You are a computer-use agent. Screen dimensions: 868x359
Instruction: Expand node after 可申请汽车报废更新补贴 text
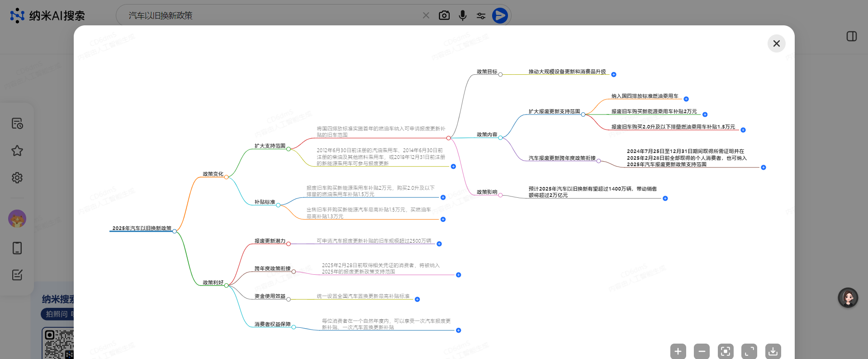click(x=439, y=244)
